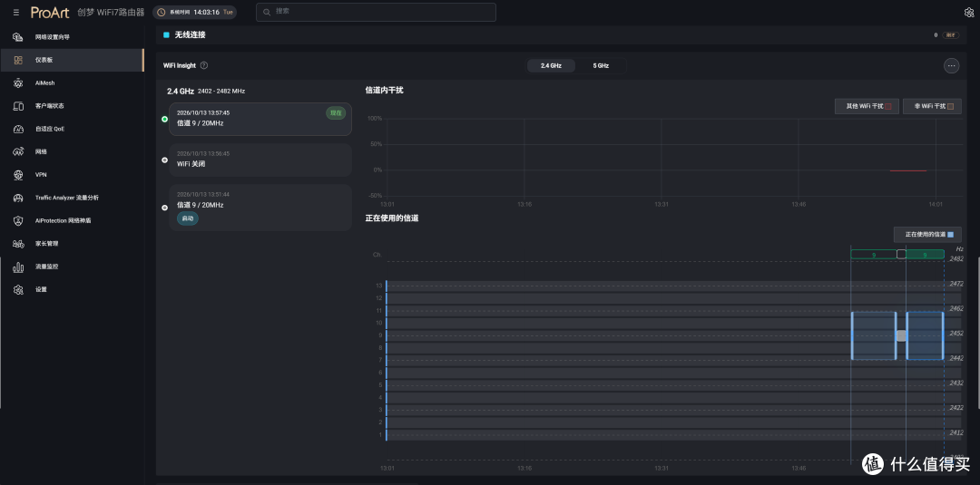Click the Traffic Analyzer sidebar icon
Image resolution: width=980 pixels, height=485 pixels.
[x=18, y=198]
